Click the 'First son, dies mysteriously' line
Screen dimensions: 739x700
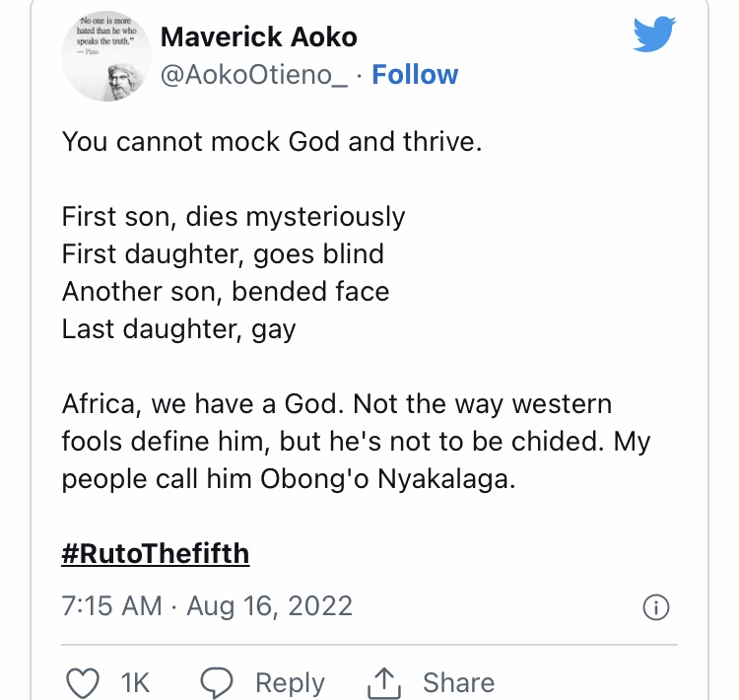pos(234,217)
